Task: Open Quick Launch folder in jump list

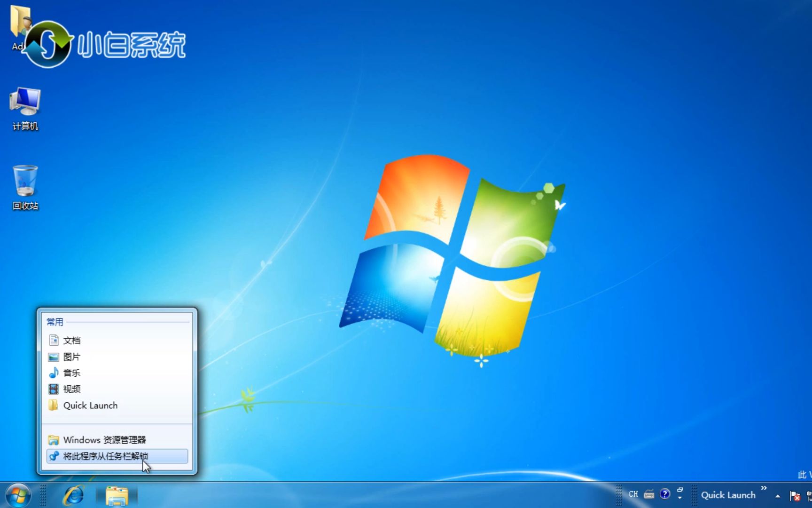Action: coord(117,405)
